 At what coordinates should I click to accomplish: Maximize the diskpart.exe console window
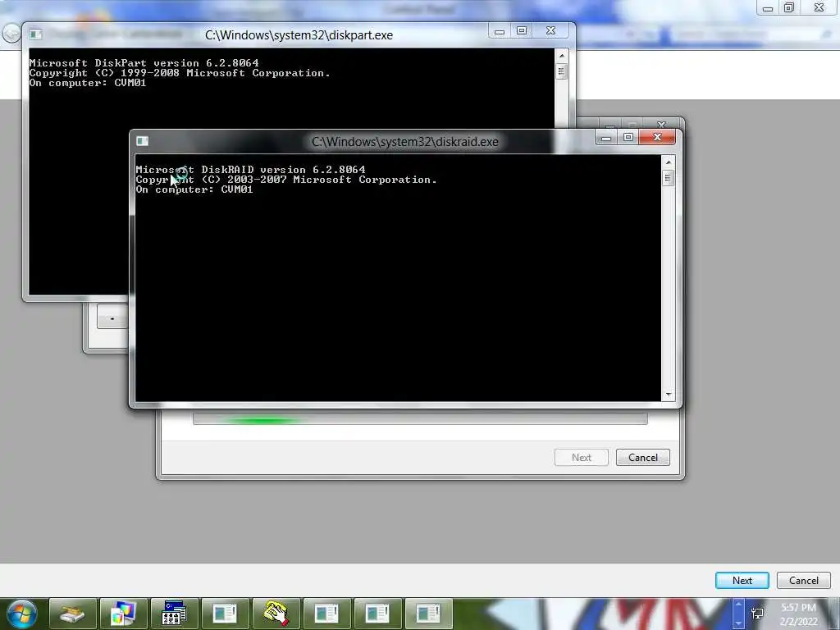coord(521,31)
